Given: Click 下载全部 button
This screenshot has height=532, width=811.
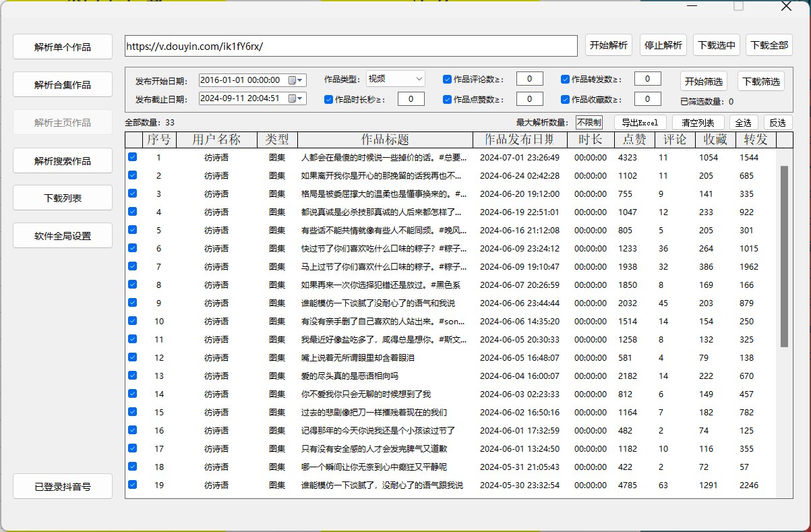Looking at the screenshot, I should (x=769, y=45).
